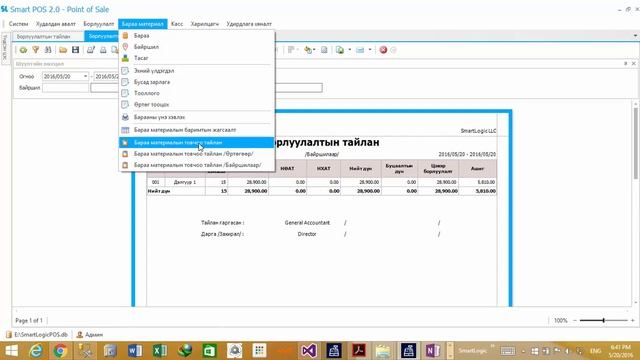Open товчоо тайлан /Байршлаар/ entry
The width and height of the screenshot is (640, 360).
point(197,165)
